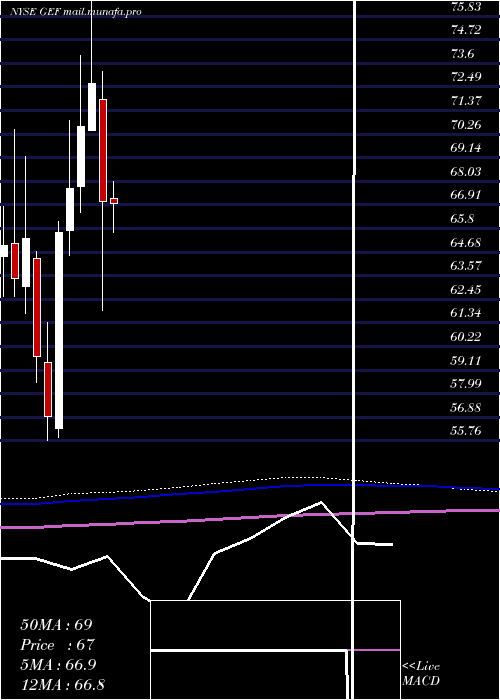This screenshot has height=700, width=500.
Task: Click the 55.76 price axis label
Action: pyautogui.click(x=466, y=430)
